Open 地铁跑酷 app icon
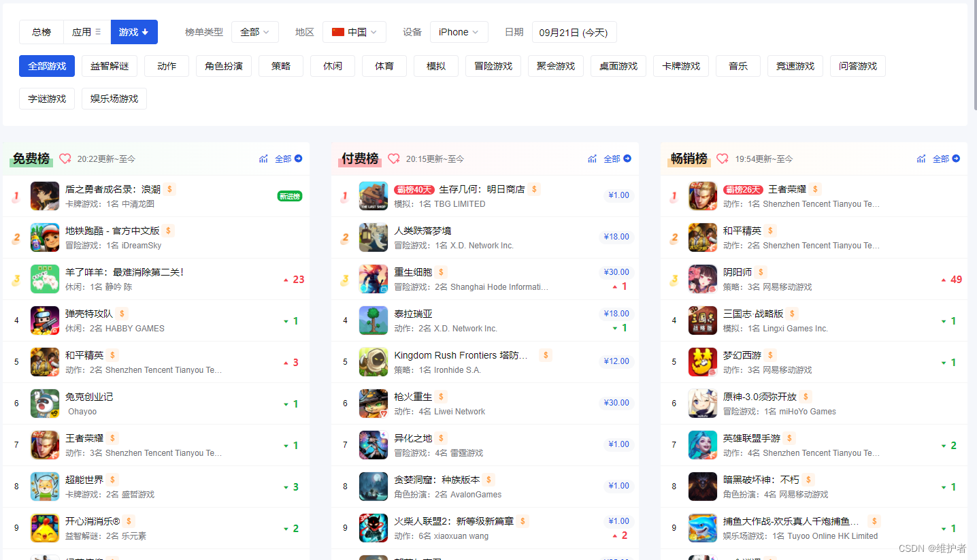Screen dimensions: 977x560 45,237
